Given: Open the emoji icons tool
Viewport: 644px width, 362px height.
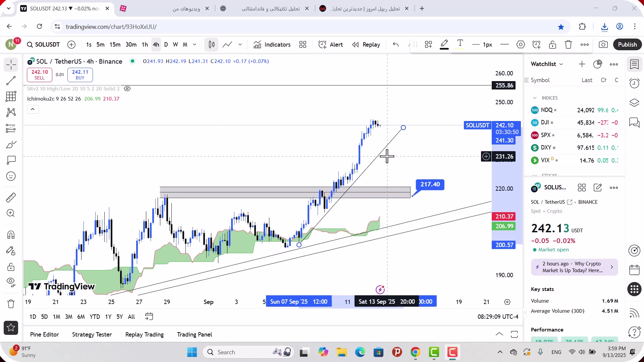Looking at the screenshot, I should (x=11, y=176).
